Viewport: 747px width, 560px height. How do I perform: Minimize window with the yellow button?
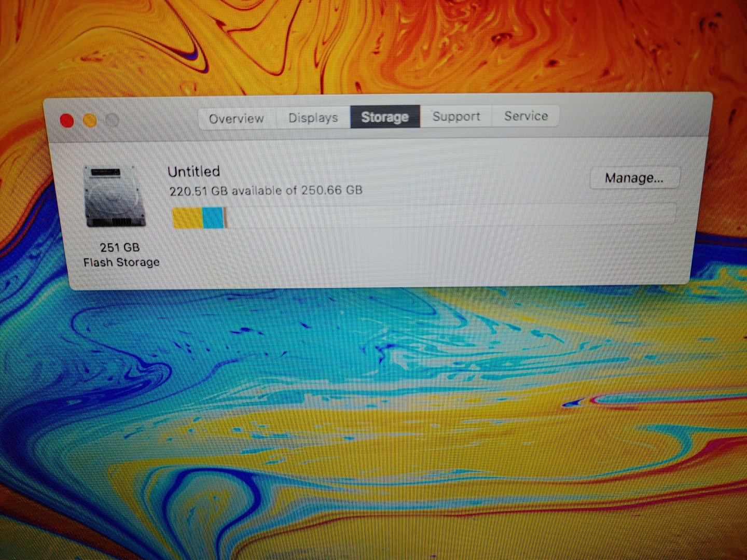coord(90,121)
